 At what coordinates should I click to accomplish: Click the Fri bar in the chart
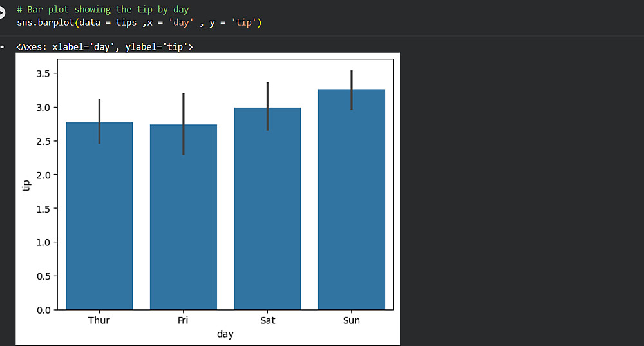[x=183, y=217]
